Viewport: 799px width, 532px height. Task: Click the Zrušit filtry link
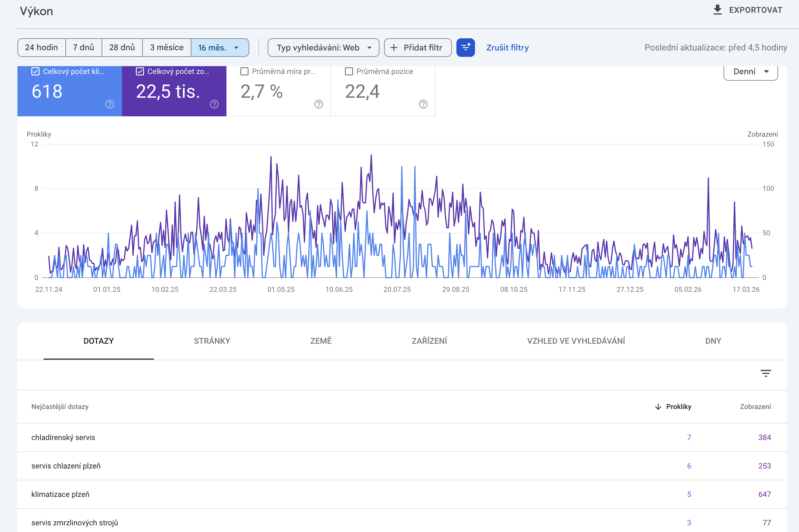tap(507, 48)
